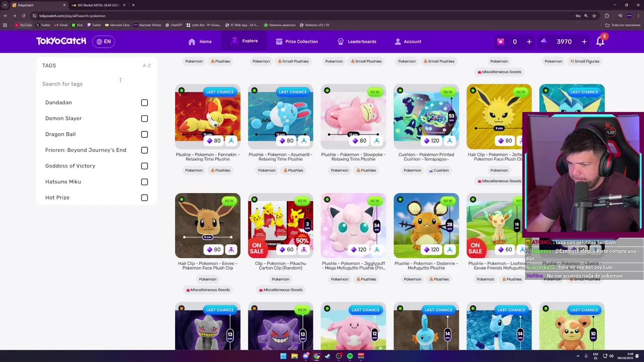This screenshot has width=644, height=362.
Task: Add tickets with the plus beside 0
Action: coord(529,42)
